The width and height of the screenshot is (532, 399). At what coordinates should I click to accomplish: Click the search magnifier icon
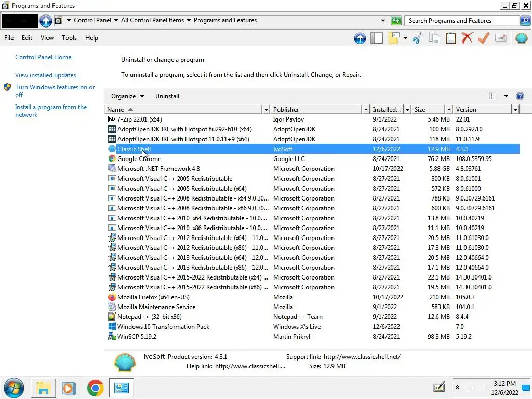point(525,21)
